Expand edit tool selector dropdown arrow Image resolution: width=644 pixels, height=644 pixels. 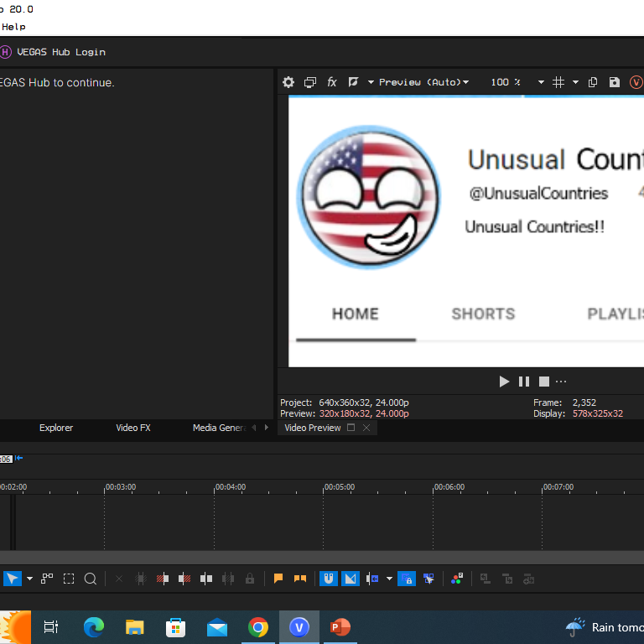[x=29, y=579]
